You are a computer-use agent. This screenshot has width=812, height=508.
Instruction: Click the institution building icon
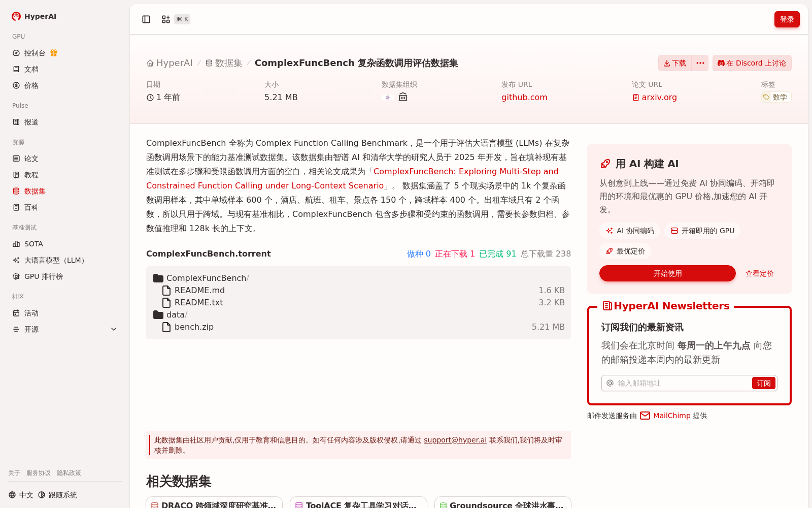coord(403,97)
